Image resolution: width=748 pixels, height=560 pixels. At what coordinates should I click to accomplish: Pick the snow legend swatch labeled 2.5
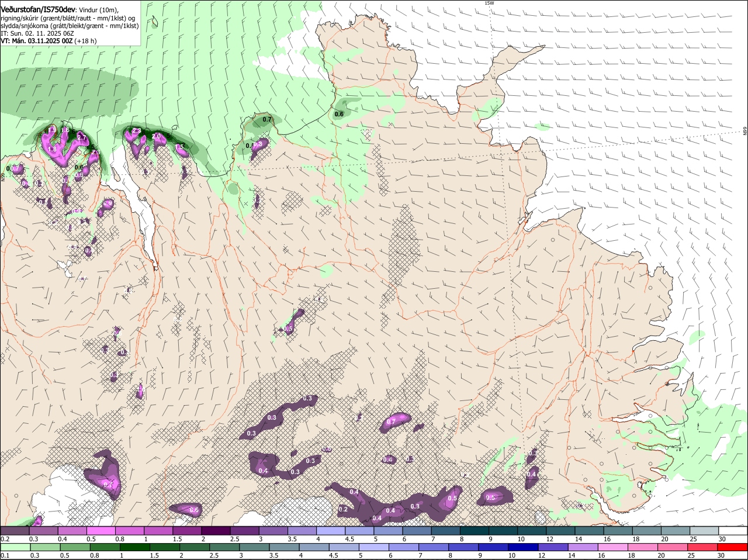coord(245,530)
